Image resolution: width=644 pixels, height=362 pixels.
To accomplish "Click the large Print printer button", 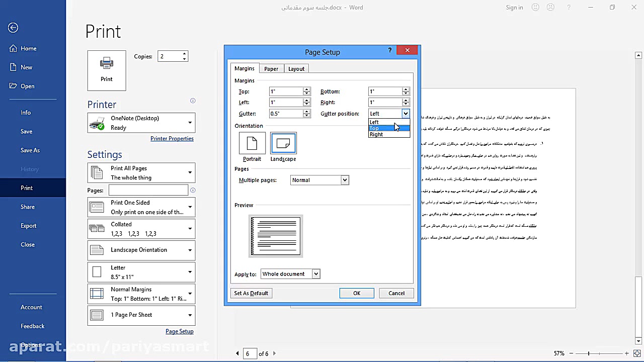I will pos(107,71).
